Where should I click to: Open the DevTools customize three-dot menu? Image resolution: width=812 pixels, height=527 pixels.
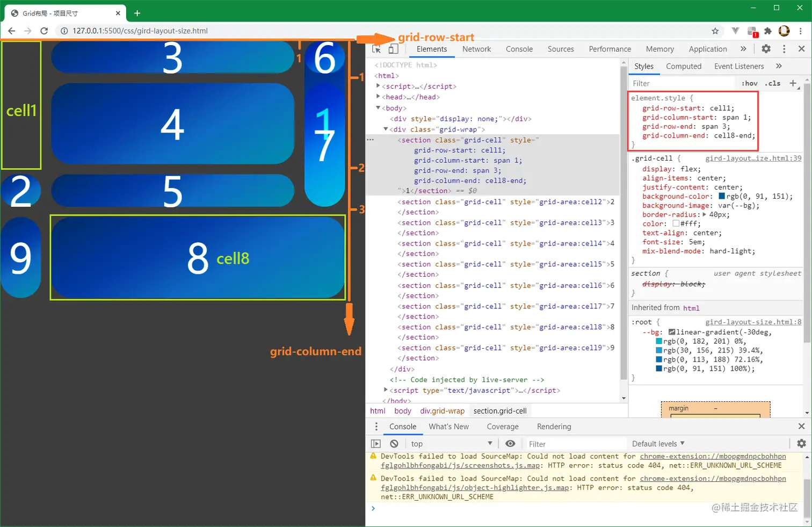point(784,49)
